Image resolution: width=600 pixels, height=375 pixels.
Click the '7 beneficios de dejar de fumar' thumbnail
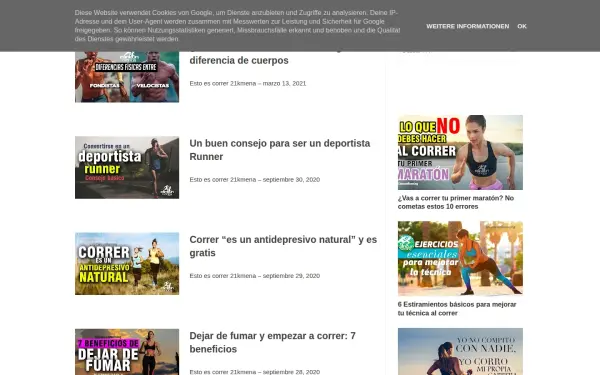[x=127, y=352]
